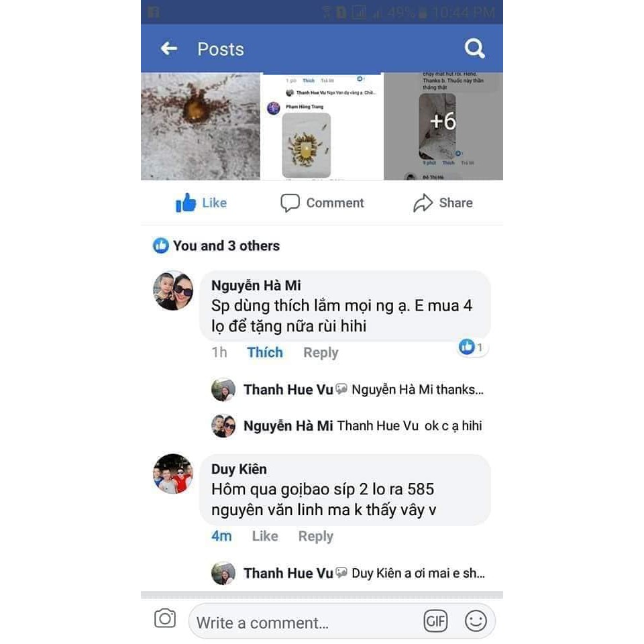644x644 pixels.
Task: Open search with the magnifier icon
Action: [474, 48]
